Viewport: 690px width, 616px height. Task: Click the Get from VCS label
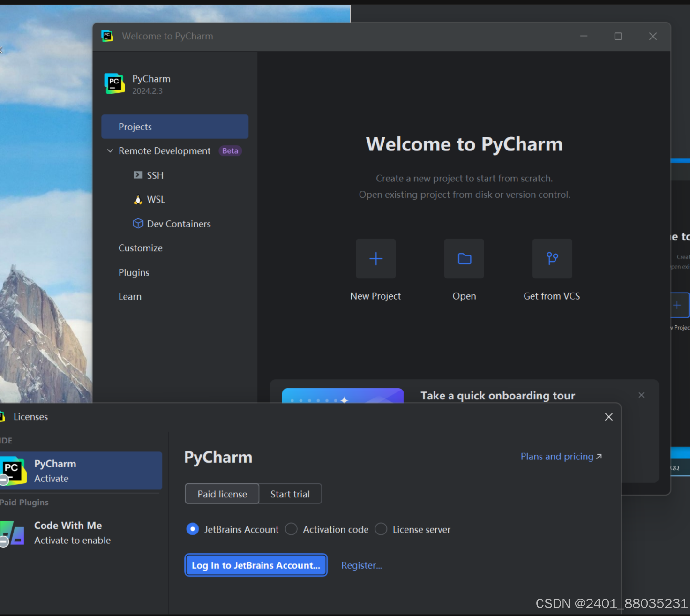(552, 296)
